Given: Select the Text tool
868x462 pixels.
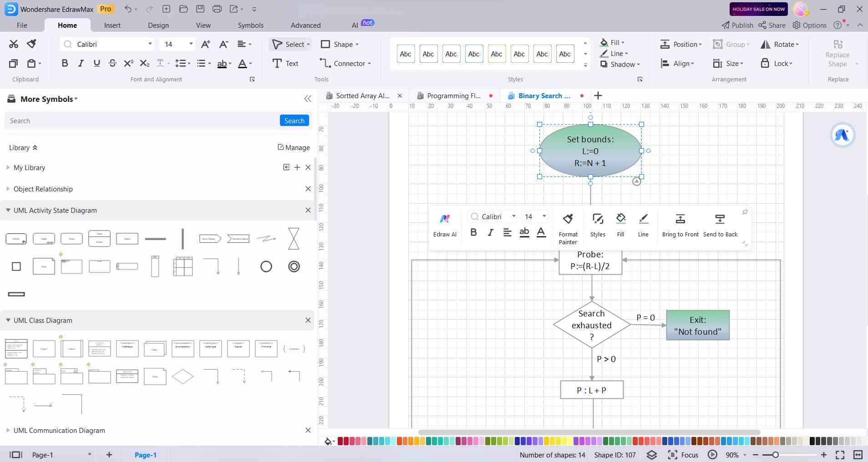Looking at the screenshot, I should click(285, 64).
